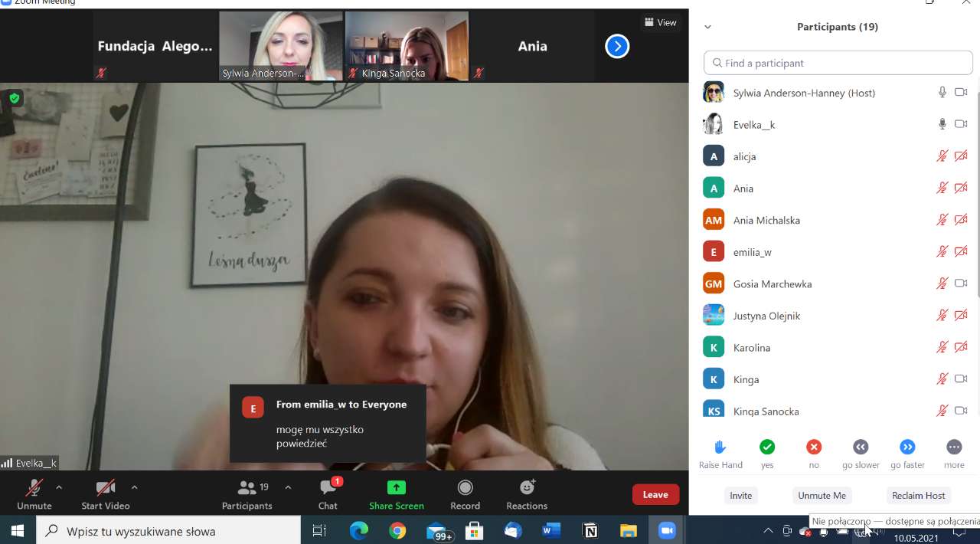Click the go slower icon
Viewport: 980px width, 544px height.
(x=861, y=447)
